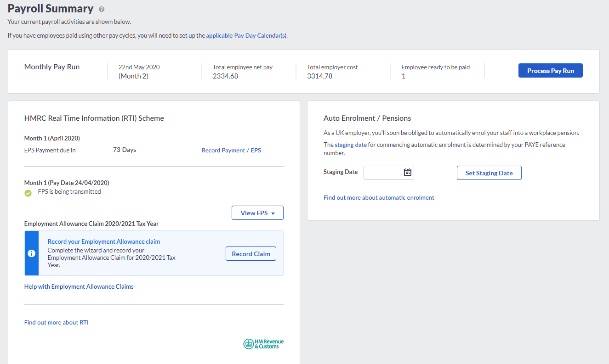Open Help with Employment Allowance Claims
609x364 pixels.
pyautogui.click(x=79, y=286)
